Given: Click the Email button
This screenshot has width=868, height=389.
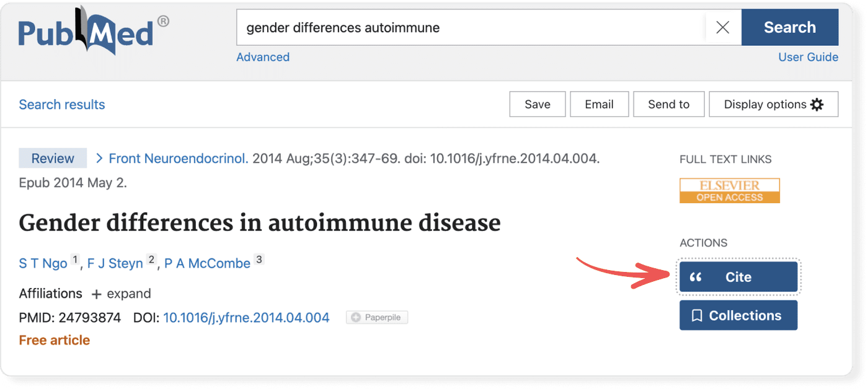Looking at the screenshot, I should tap(599, 104).
